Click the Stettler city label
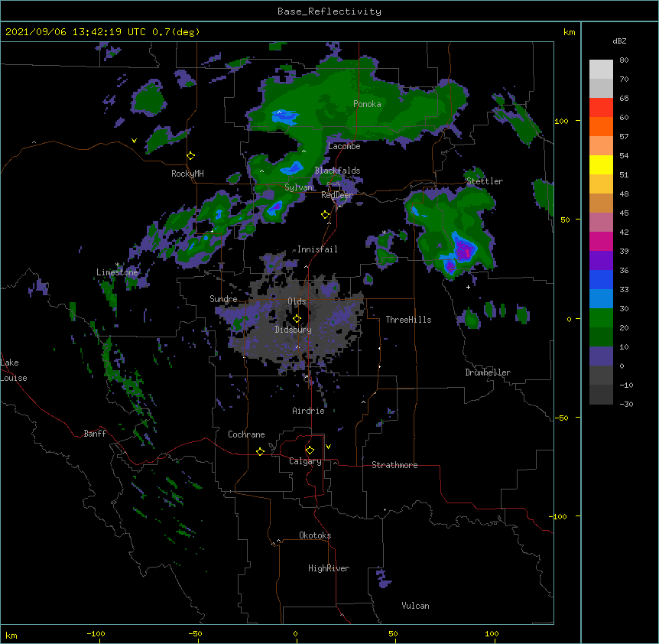The image size is (659, 644). click(x=485, y=181)
